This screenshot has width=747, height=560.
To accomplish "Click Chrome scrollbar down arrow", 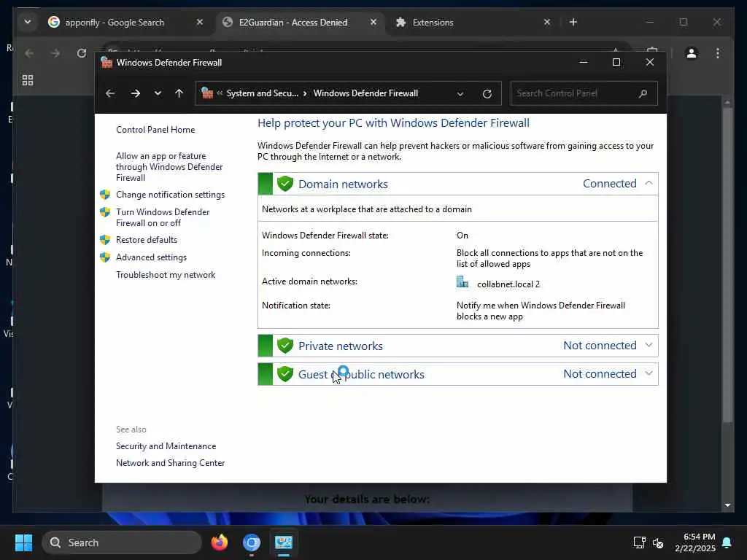I will pyautogui.click(x=727, y=505).
